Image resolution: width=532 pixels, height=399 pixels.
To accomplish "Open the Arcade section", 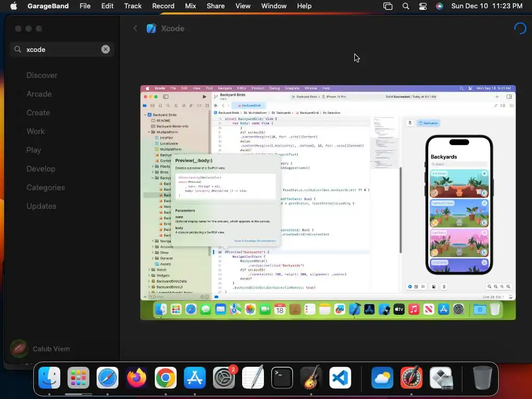I will pos(39,94).
